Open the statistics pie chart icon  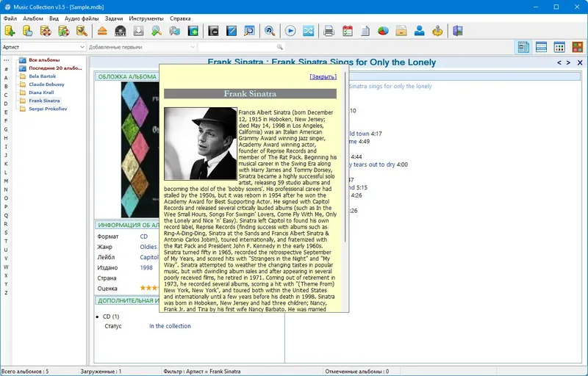(383, 31)
